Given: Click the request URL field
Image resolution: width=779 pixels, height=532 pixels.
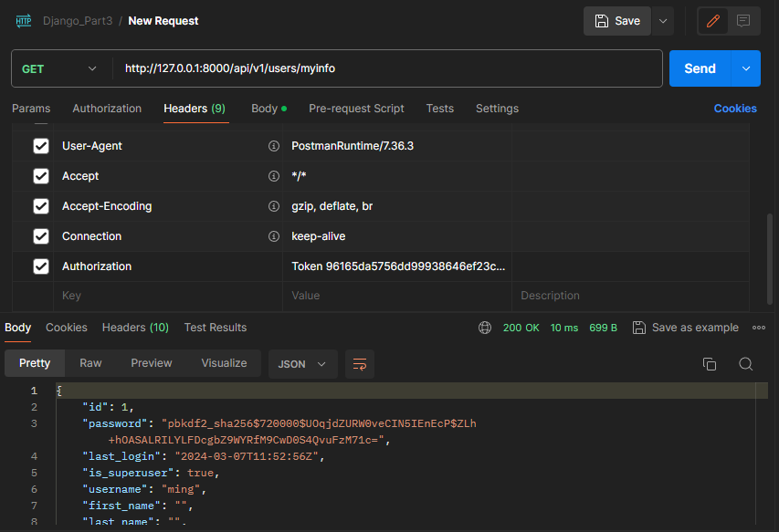Looking at the screenshot, I should pos(387,68).
